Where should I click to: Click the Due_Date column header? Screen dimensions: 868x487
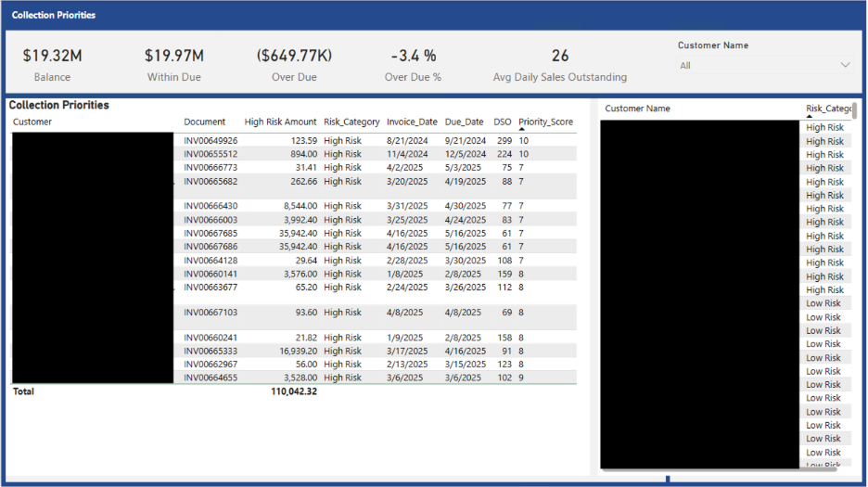(x=464, y=122)
